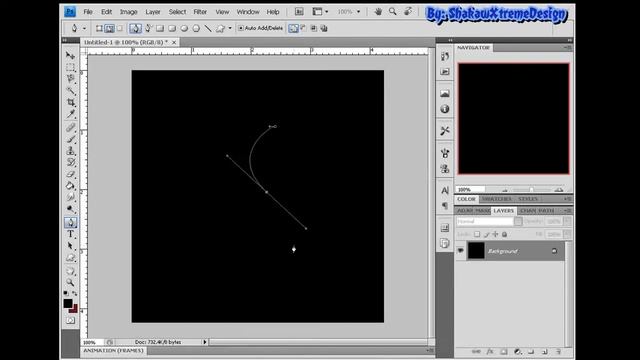
Task: Open the custom shape options dropdown arrow
Action: [x=230, y=28]
